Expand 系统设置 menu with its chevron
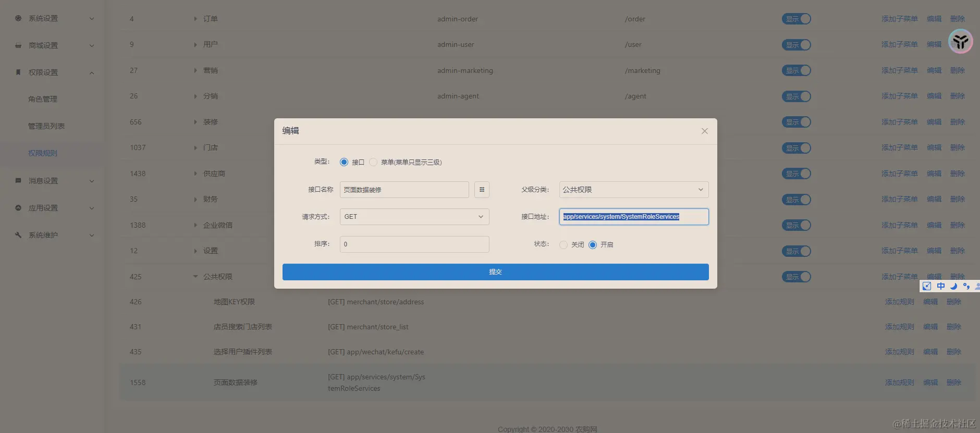Screen dimensions: 980x433 click(92, 19)
